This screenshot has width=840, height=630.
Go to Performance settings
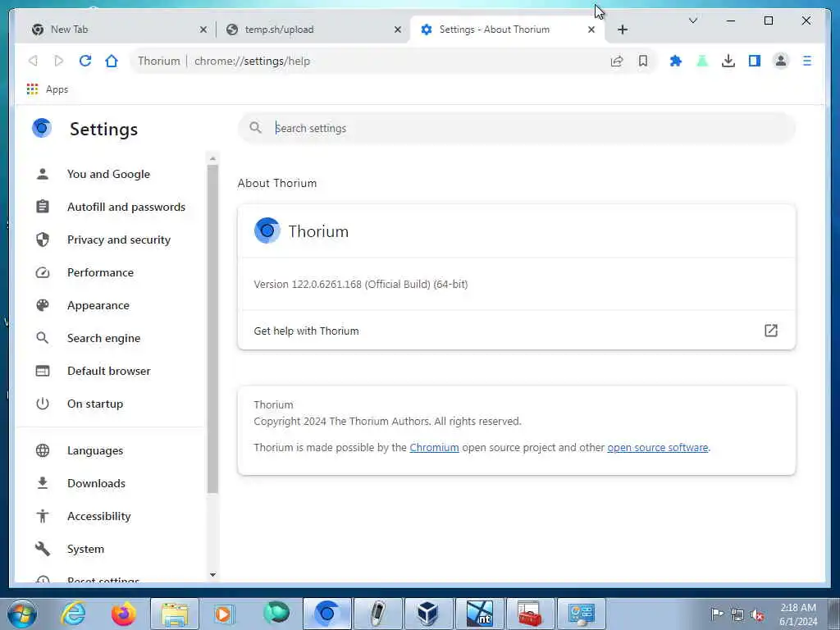(110, 272)
